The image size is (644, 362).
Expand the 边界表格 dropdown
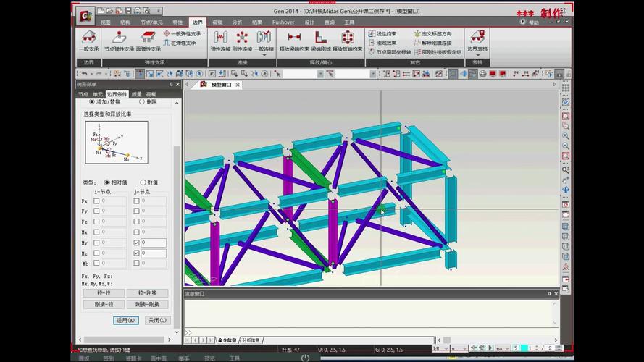tap(477, 54)
